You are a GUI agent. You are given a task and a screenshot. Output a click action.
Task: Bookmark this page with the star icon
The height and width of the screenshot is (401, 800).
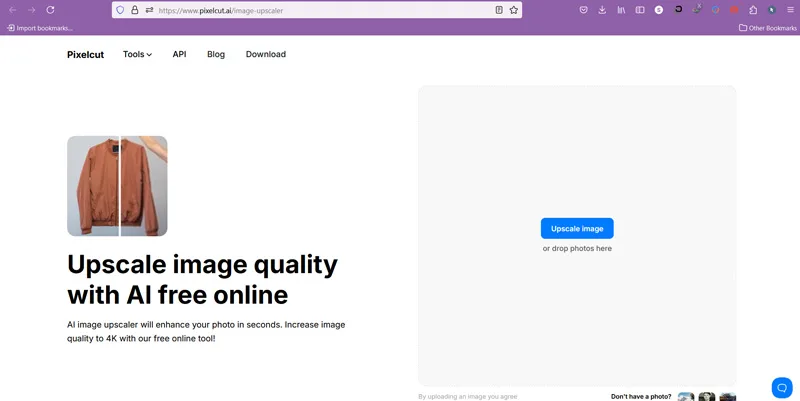click(514, 10)
